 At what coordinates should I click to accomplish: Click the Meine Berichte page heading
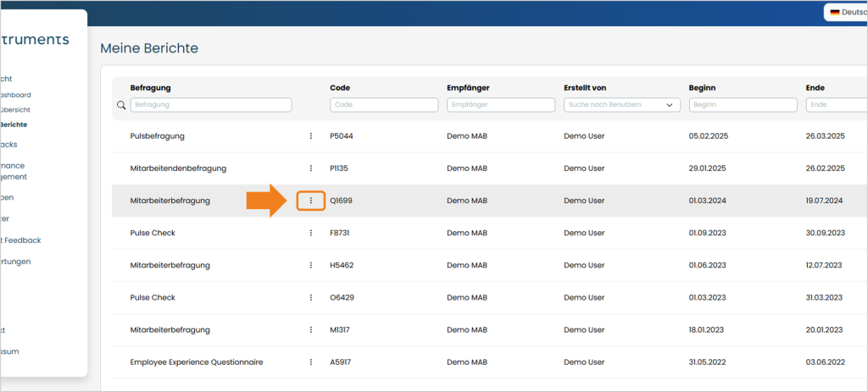point(149,48)
